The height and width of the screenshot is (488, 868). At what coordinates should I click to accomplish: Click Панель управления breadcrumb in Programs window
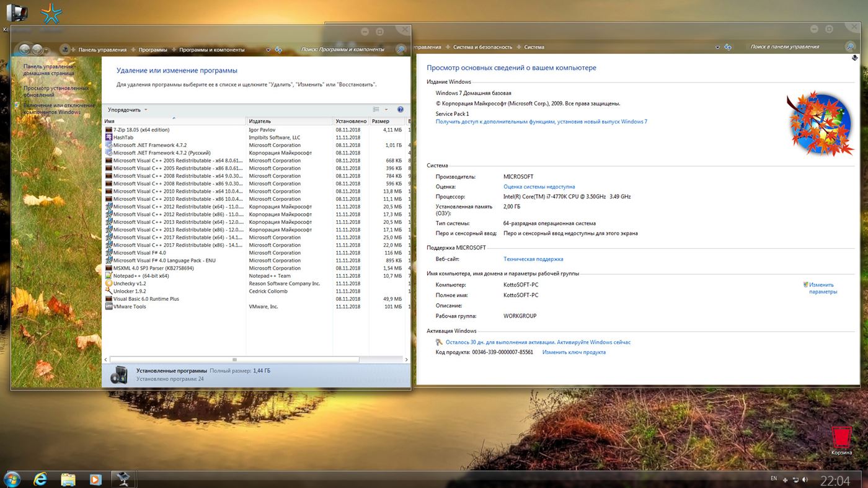pos(102,50)
